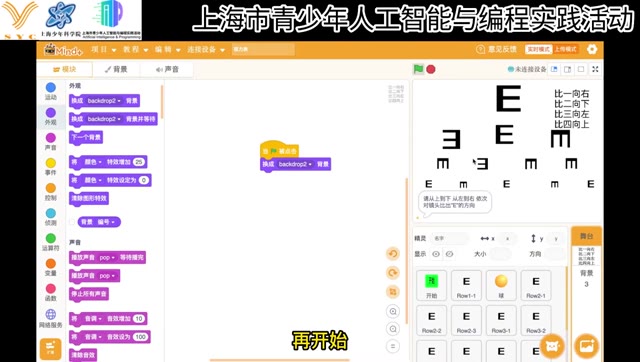Hide sprite using the crossed-eye icon
Image resolution: width=640 pixels, height=362 pixels.
point(449,254)
